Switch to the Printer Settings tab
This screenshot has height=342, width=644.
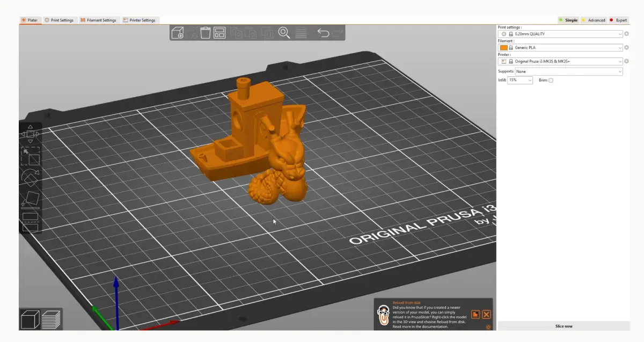(x=140, y=19)
